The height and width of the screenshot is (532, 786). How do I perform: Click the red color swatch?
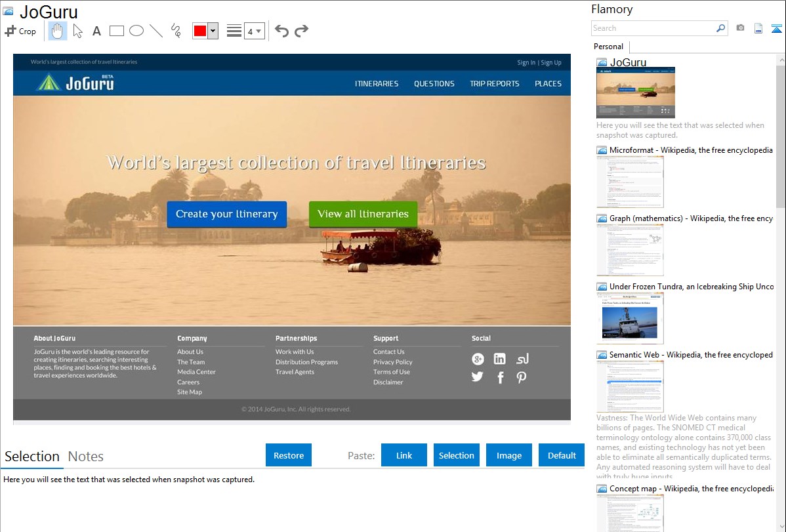click(x=200, y=31)
